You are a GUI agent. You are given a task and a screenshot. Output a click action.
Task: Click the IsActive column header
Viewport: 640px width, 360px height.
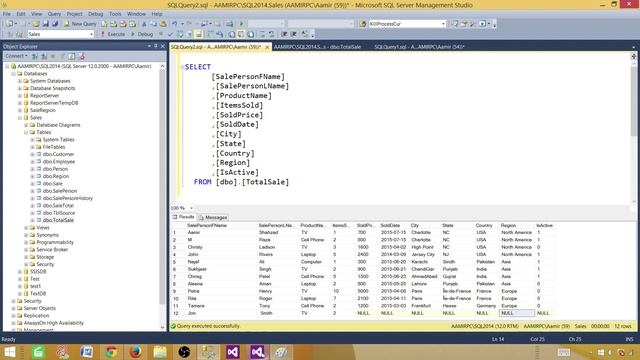544,225
